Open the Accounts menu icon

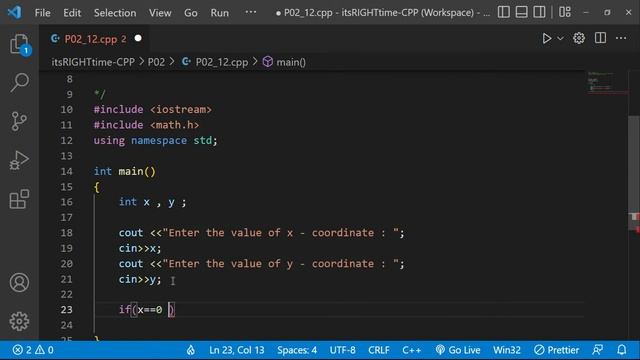[x=19, y=282]
